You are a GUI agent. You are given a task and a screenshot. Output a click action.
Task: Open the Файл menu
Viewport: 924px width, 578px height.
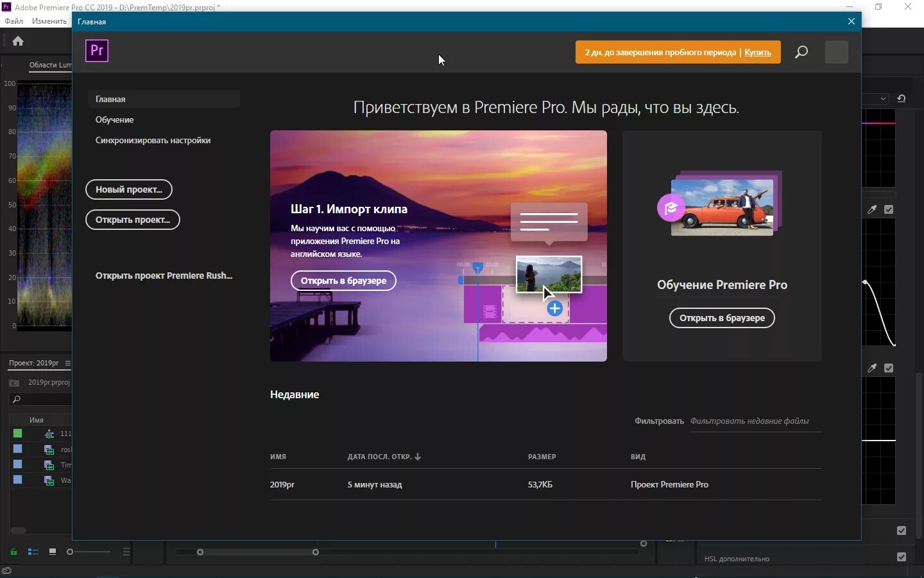[13, 21]
